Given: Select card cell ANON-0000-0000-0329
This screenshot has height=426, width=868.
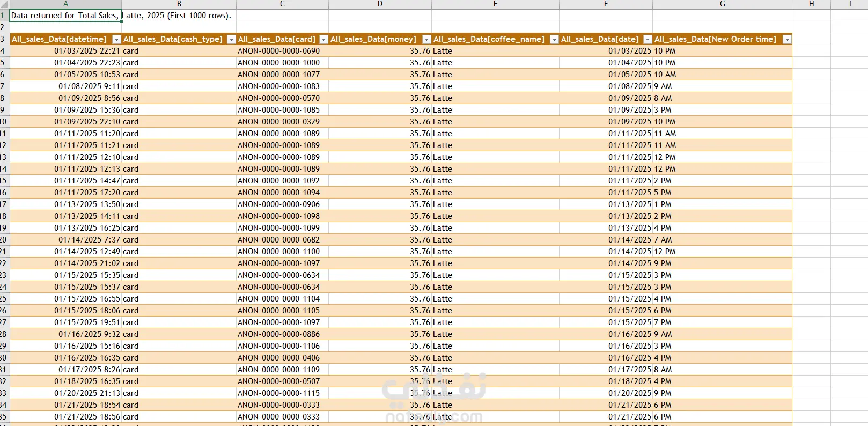Looking at the screenshot, I should pyautogui.click(x=283, y=122).
